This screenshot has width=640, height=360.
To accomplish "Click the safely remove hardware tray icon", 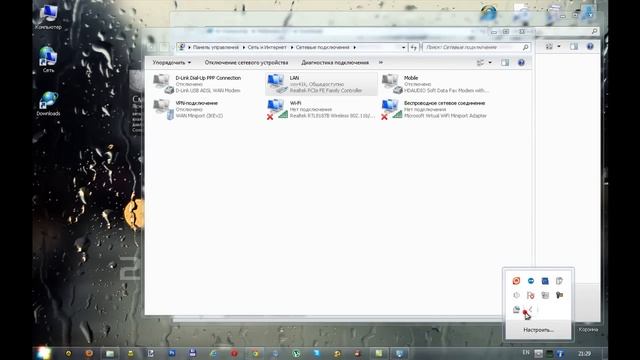I will [x=516, y=309].
